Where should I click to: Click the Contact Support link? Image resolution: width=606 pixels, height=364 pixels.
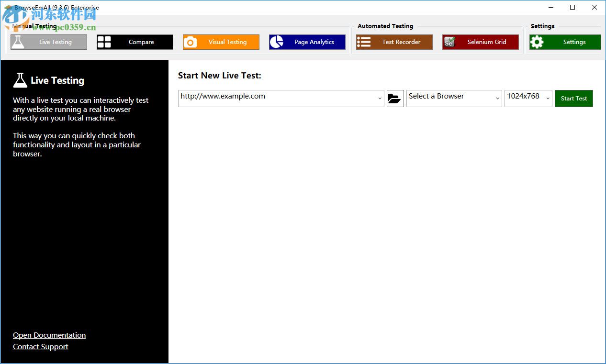41,347
